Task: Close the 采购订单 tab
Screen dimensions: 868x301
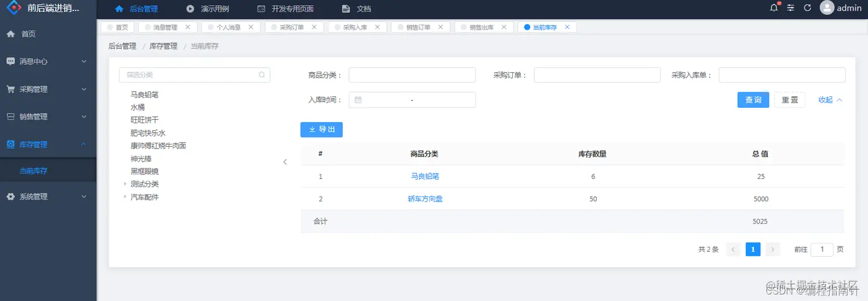Action: (x=314, y=27)
